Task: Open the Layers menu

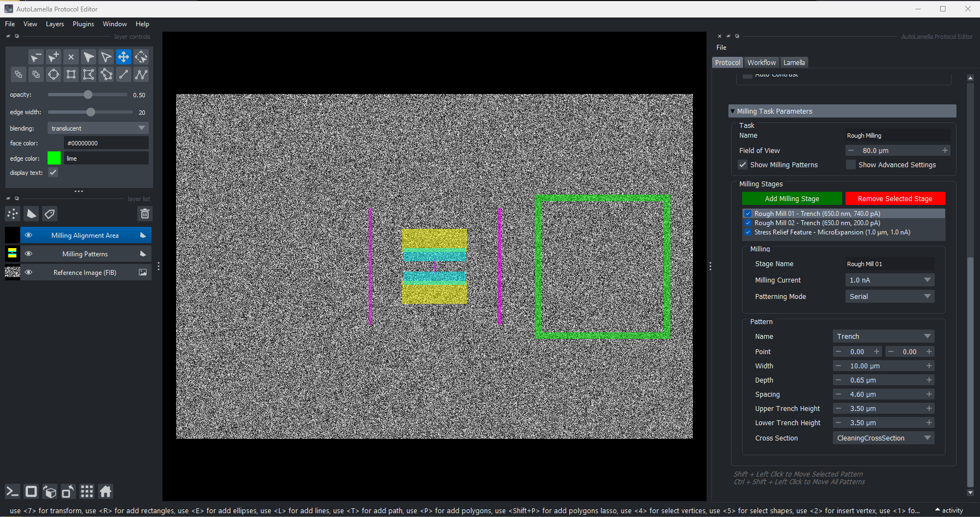Action: pos(55,23)
